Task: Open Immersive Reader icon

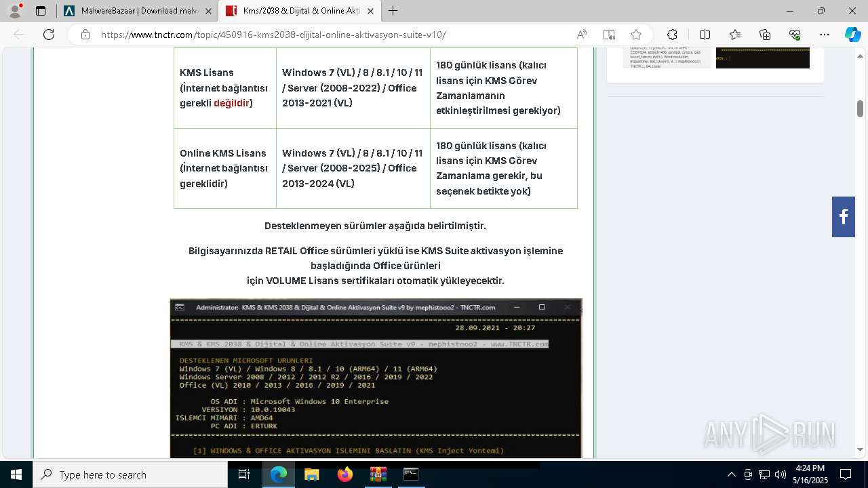Action: pos(609,35)
